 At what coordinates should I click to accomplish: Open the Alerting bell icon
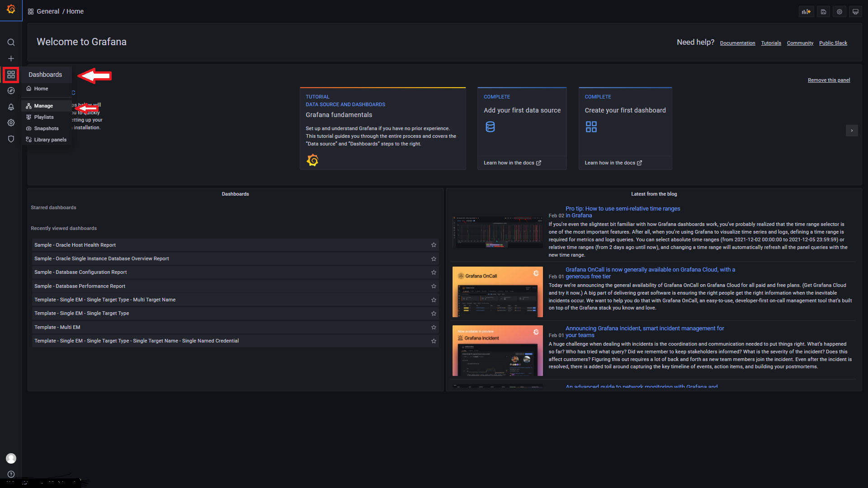pyautogui.click(x=11, y=107)
